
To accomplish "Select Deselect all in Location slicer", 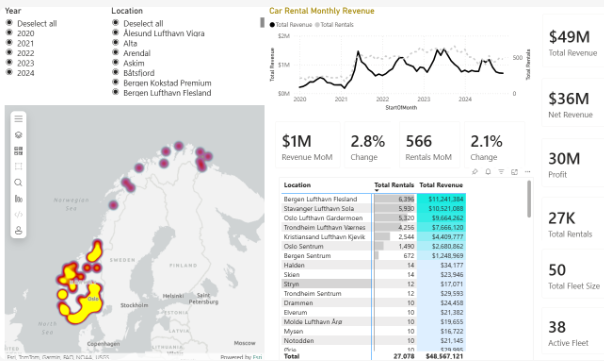I will 115,23.
